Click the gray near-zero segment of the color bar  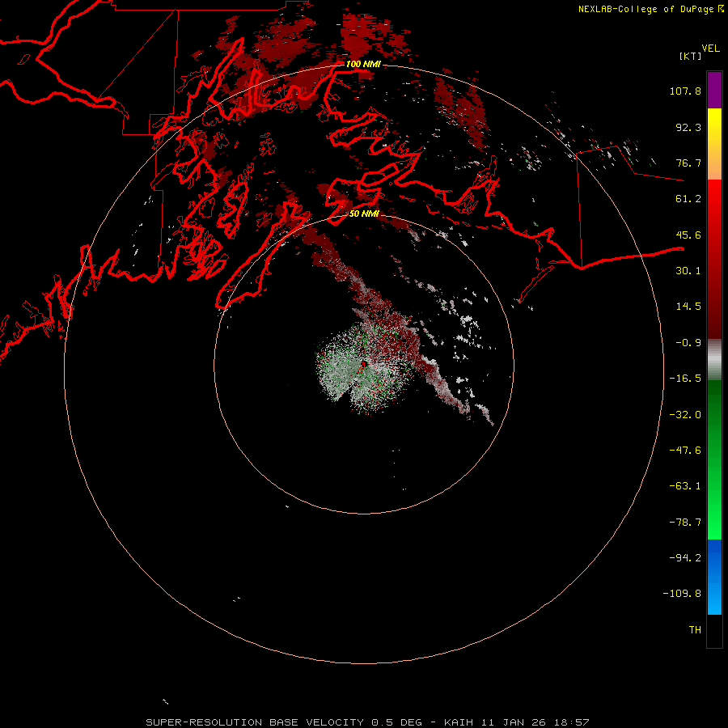tap(714, 360)
